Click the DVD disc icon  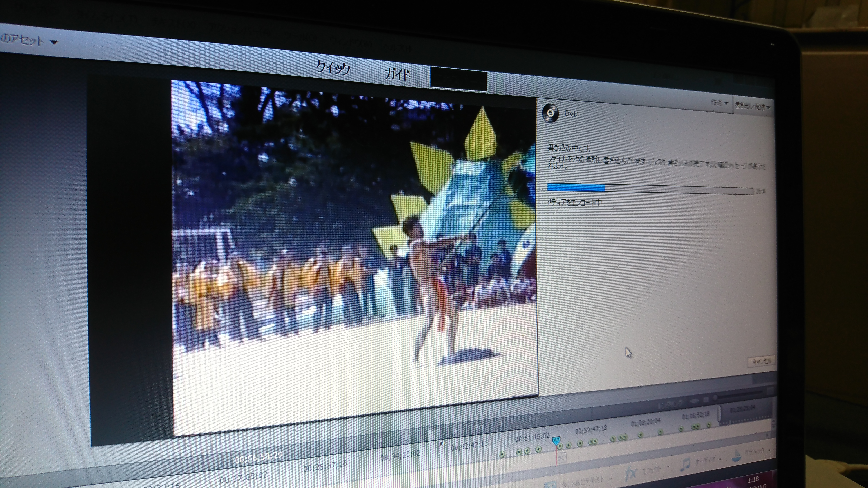pos(550,113)
